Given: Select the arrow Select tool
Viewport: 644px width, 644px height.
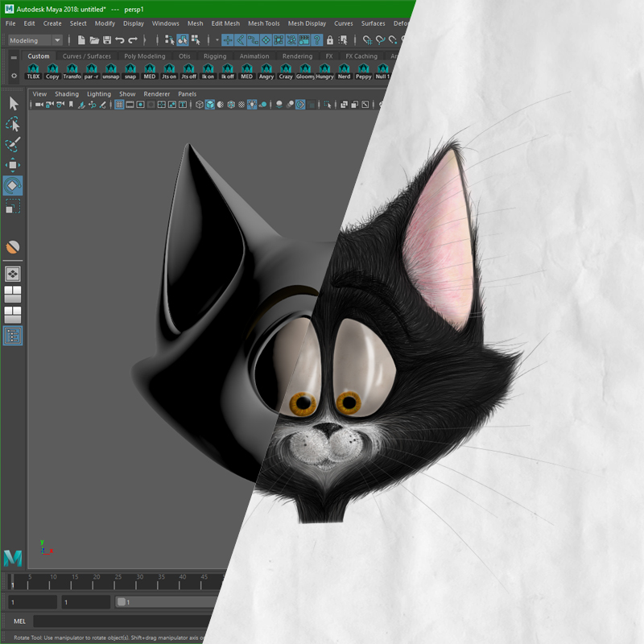Looking at the screenshot, I should pos(13,104).
